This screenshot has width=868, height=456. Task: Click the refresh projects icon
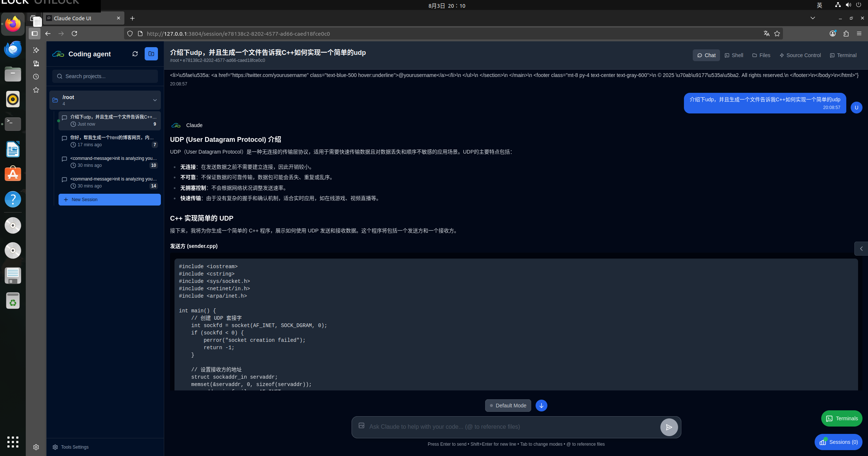coord(135,54)
